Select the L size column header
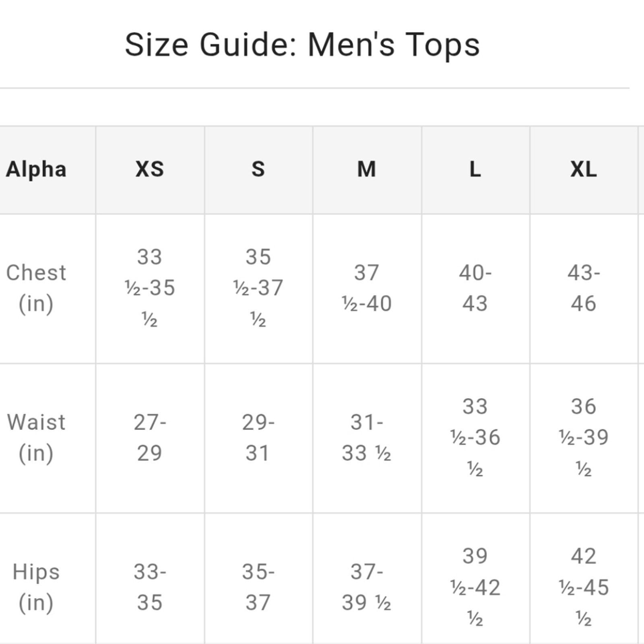644x644 pixels. 476,170
